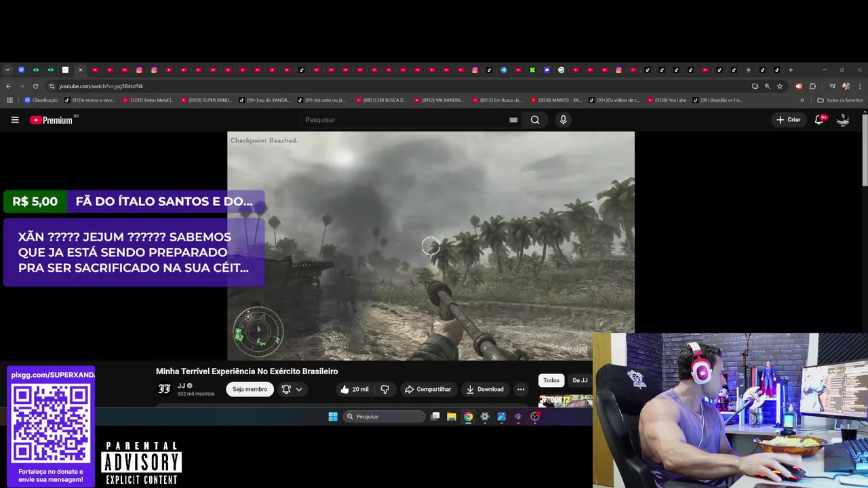Open a new browser tab

791,70
